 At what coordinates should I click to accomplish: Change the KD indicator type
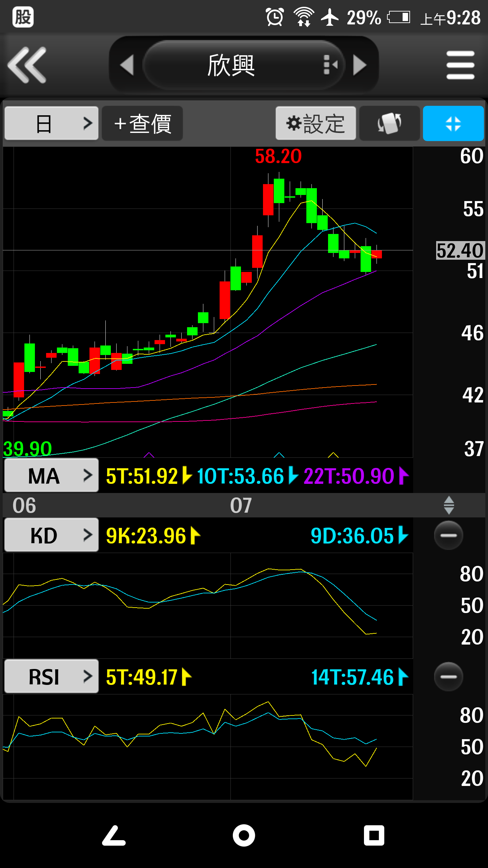[52, 535]
